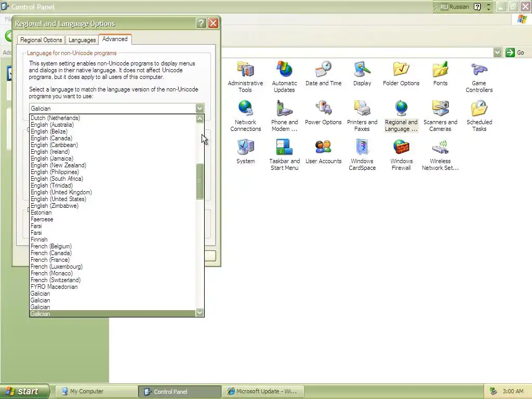Open Windows CardSpace icon
532x399 pixels.
click(x=362, y=155)
